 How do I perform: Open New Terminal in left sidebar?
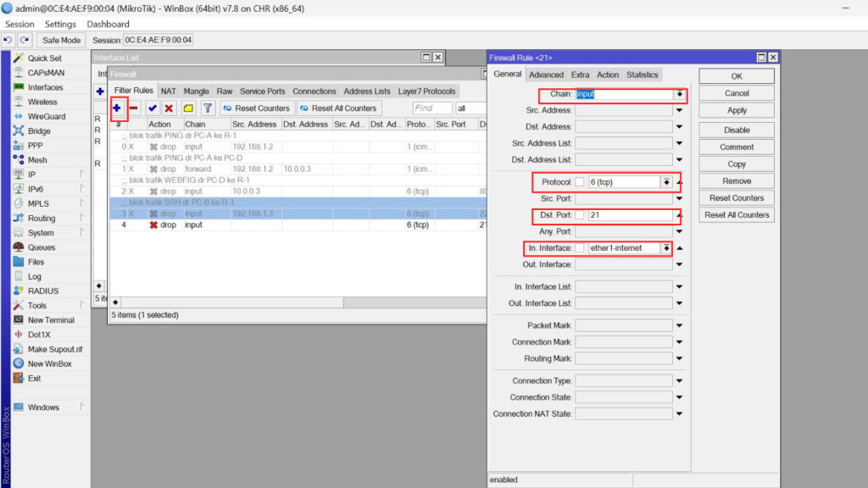51,320
